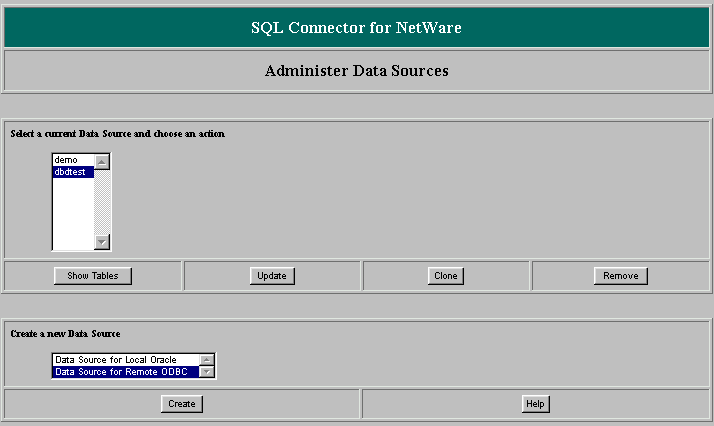Select the demo data source
714x426 pixels.
[73, 160]
